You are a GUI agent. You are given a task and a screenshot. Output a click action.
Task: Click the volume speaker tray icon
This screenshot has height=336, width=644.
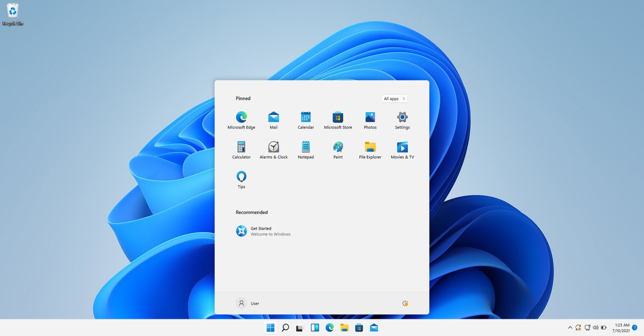pyautogui.click(x=595, y=328)
